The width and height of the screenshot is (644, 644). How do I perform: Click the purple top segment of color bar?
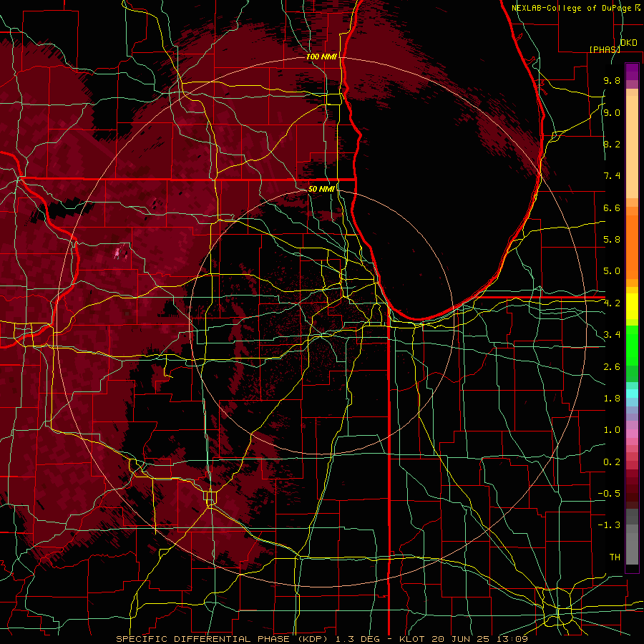632,72
